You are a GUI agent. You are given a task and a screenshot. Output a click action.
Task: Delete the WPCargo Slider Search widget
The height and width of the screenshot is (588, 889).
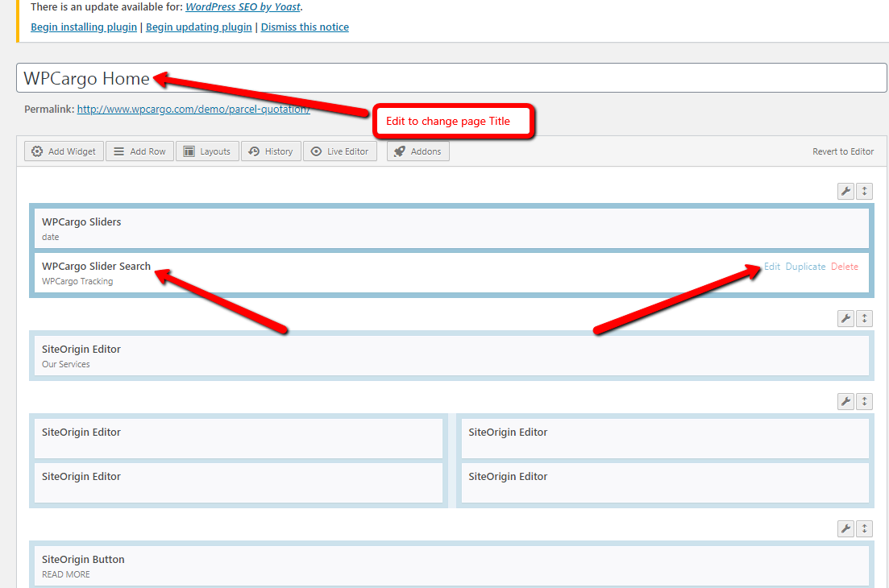(844, 267)
